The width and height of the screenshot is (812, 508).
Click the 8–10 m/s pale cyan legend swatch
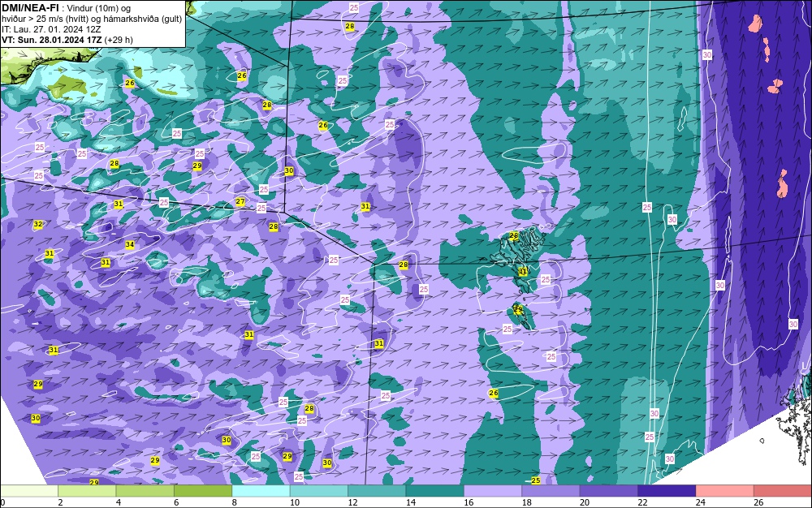point(261,491)
